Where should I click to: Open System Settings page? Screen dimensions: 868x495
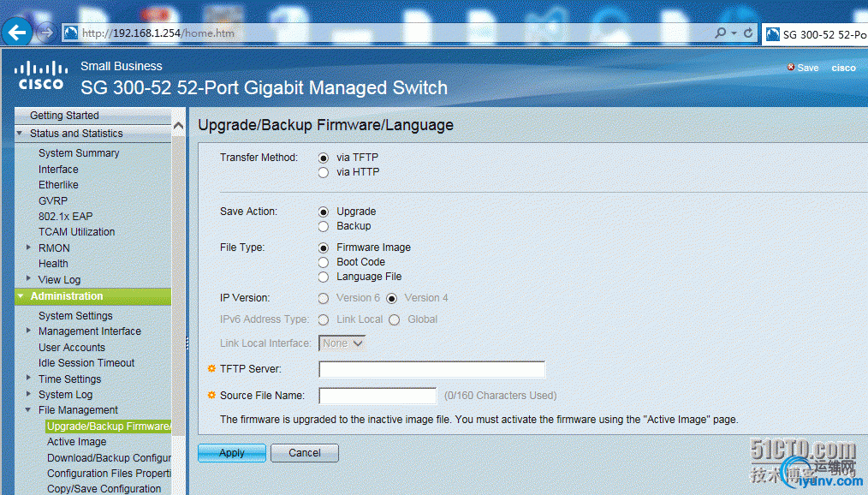tap(75, 316)
